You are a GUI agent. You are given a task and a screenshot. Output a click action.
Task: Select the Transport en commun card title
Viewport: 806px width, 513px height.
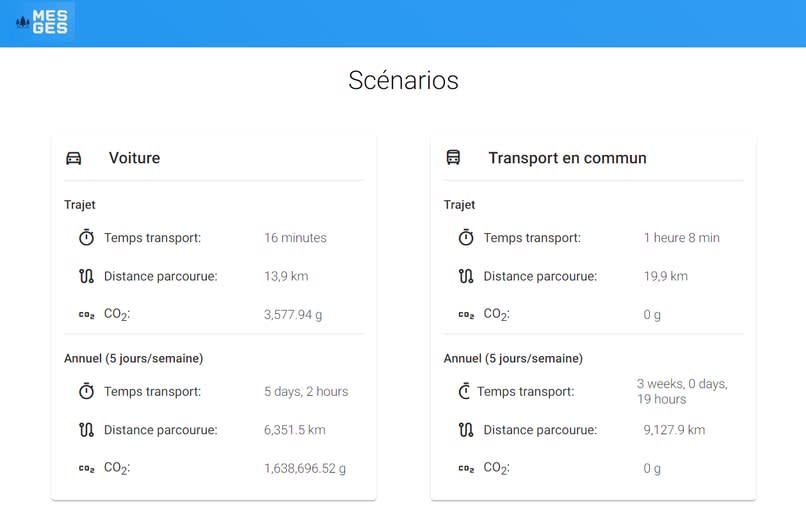pos(567,158)
